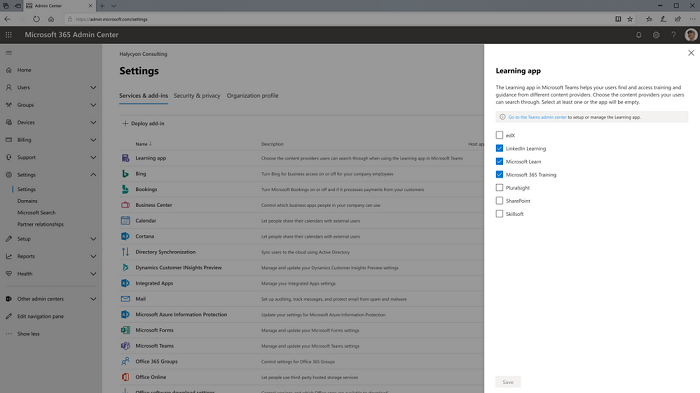Click the Bing service icon

(x=125, y=174)
